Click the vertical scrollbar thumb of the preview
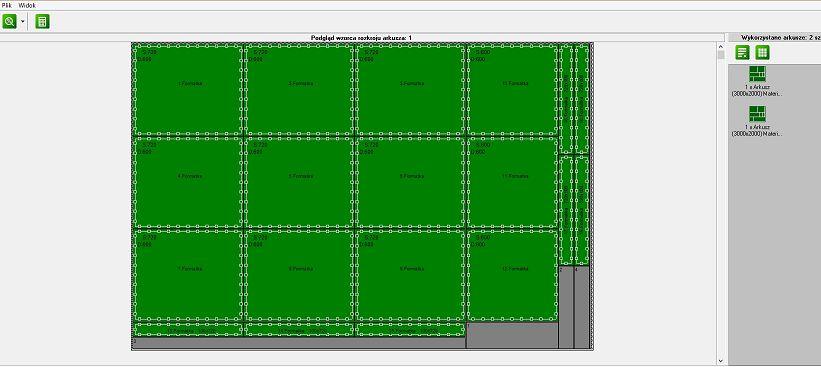 tap(721, 54)
